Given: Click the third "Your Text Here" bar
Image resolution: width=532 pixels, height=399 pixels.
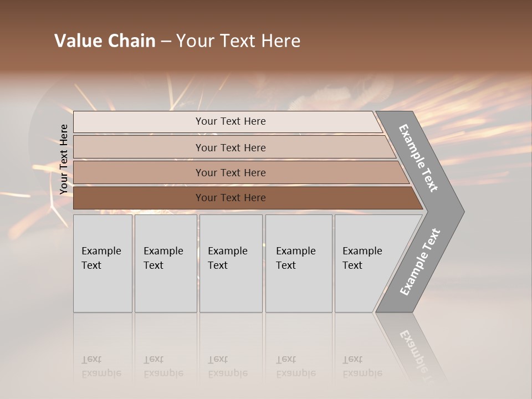Looking at the screenshot, I should (x=230, y=172).
